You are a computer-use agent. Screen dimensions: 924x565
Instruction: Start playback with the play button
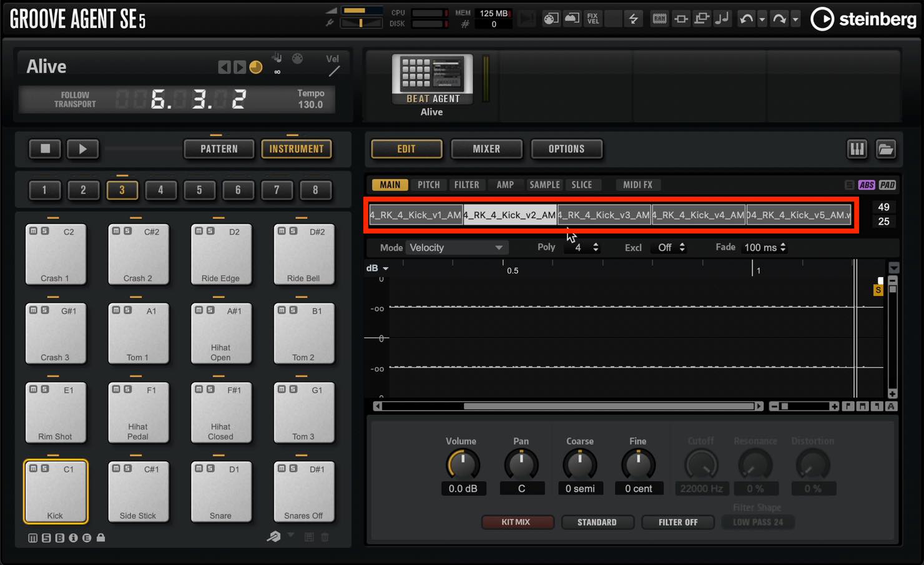click(x=82, y=149)
